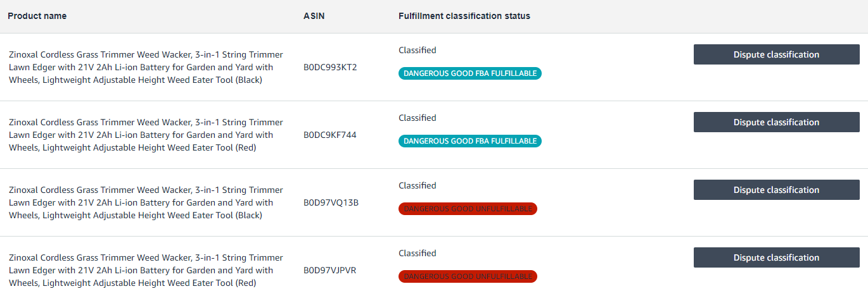Click third row's red Unfulfillable badge
The width and height of the screenshot is (868, 303).
(x=468, y=209)
